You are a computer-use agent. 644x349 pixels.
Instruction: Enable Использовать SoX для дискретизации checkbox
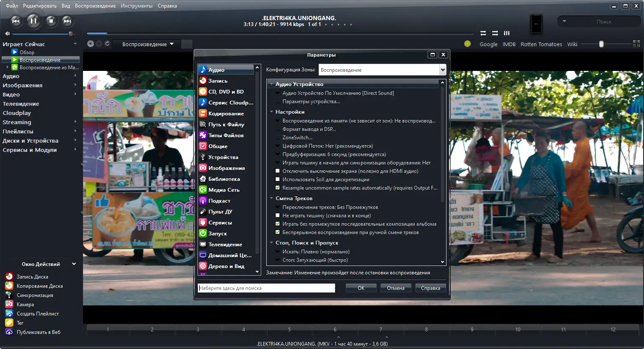278,180
